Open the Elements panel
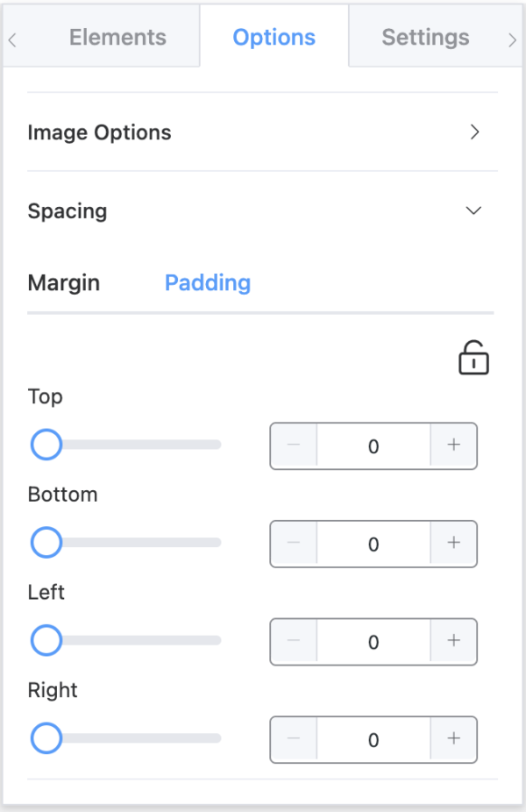Screen dimensions: 526x812 117,37
